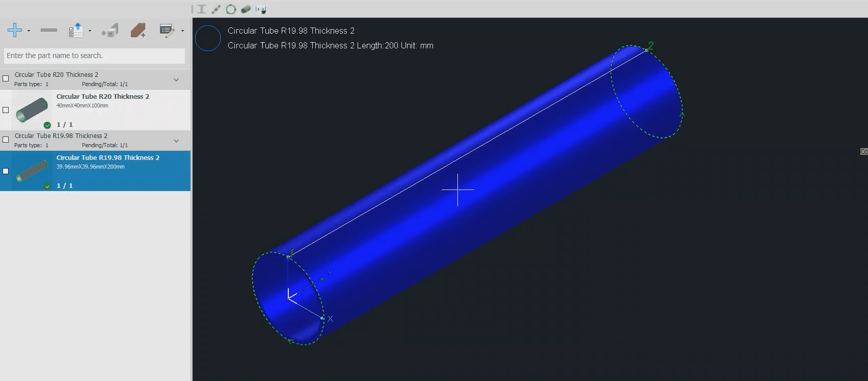Image resolution: width=868 pixels, height=381 pixels.
Task: Click the list edit icon with pencil
Action: (167, 31)
